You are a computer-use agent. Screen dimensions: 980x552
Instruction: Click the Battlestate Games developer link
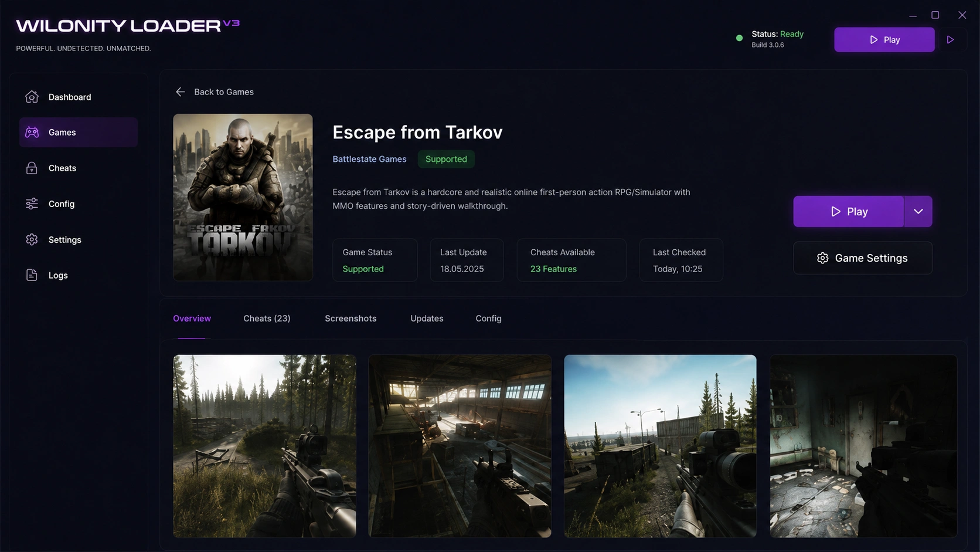[369, 159]
